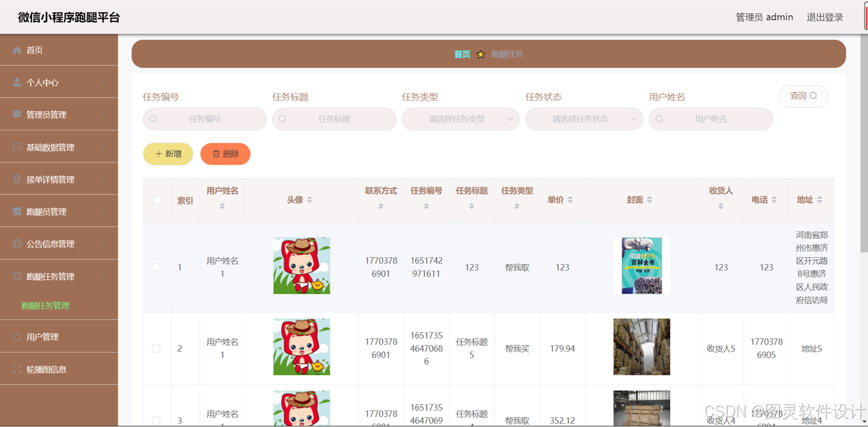Click the search icon in 任务编号 field
The height and width of the screenshot is (427, 868).
(x=153, y=119)
